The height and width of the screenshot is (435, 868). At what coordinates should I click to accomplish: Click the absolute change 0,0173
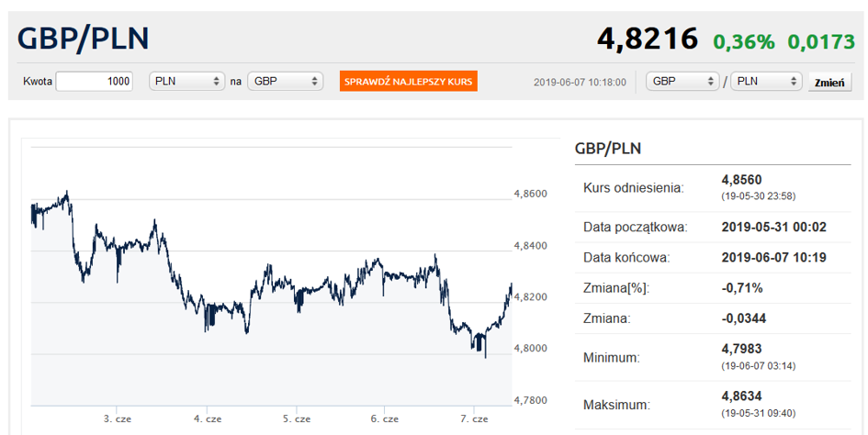pyautogui.click(x=821, y=41)
